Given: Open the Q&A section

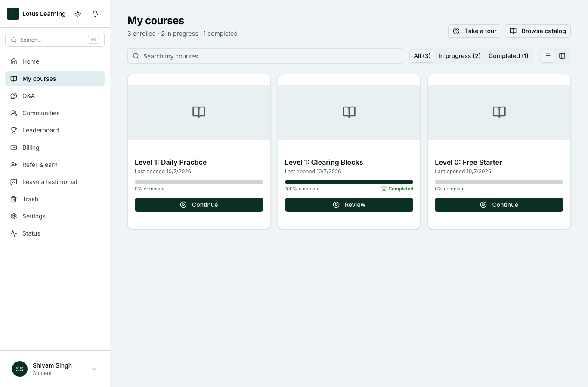Looking at the screenshot, I should click(x=55, y=96).
